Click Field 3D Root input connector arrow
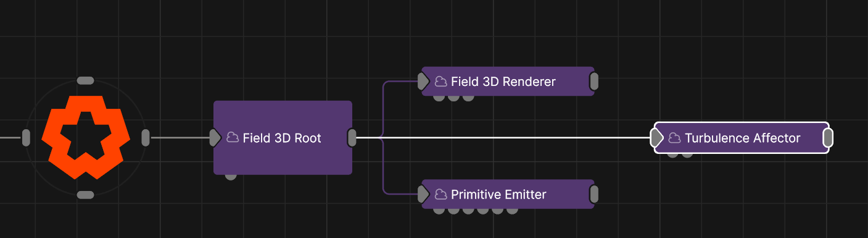Image resolution: width=868 pixels, height=238 pixels. [x=215, y=138]
